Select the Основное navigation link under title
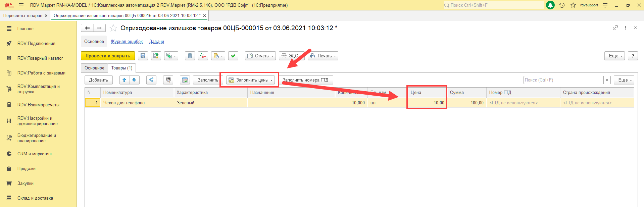This screenshot has width=644, height=207. click(94, 42)
